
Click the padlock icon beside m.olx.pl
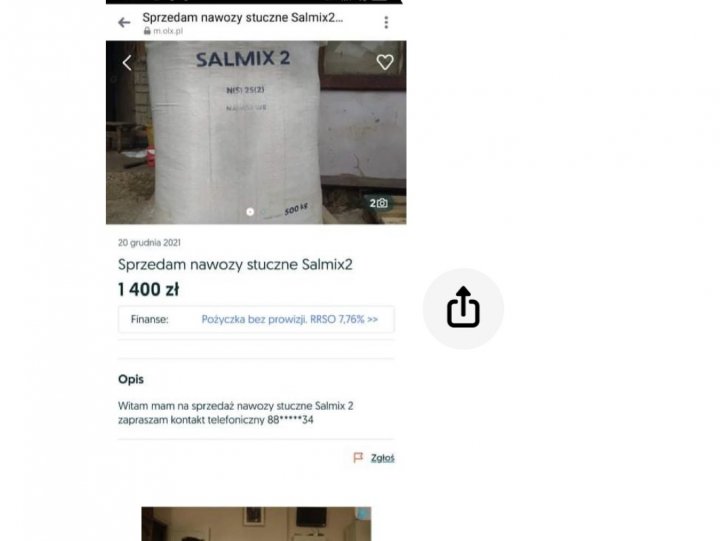(x=147, y=31)
